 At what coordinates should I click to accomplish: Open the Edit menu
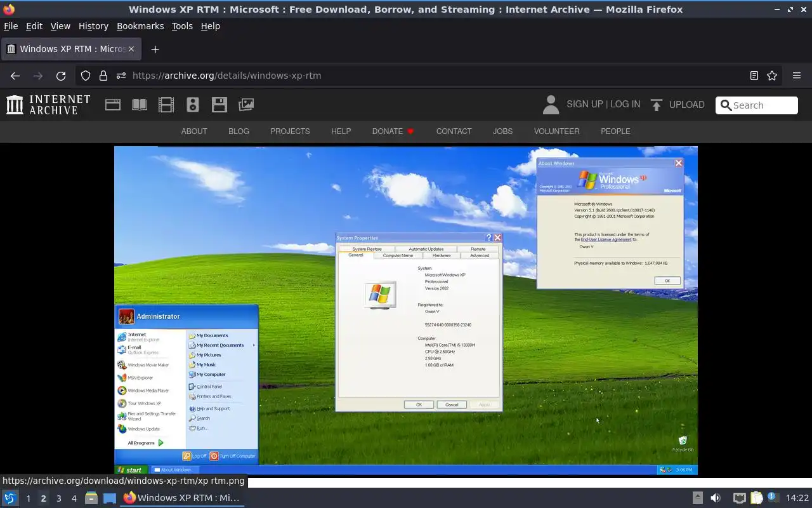coord(34,26)
